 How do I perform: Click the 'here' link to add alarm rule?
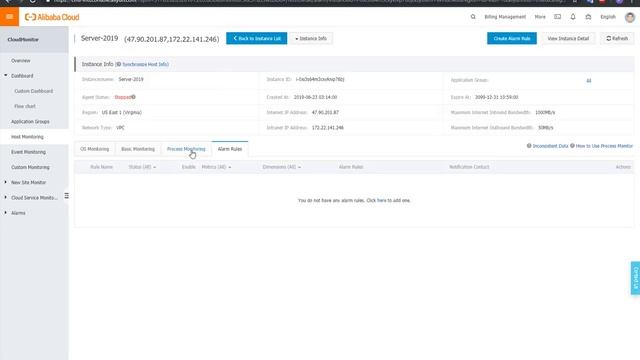(x=382, y=200)
